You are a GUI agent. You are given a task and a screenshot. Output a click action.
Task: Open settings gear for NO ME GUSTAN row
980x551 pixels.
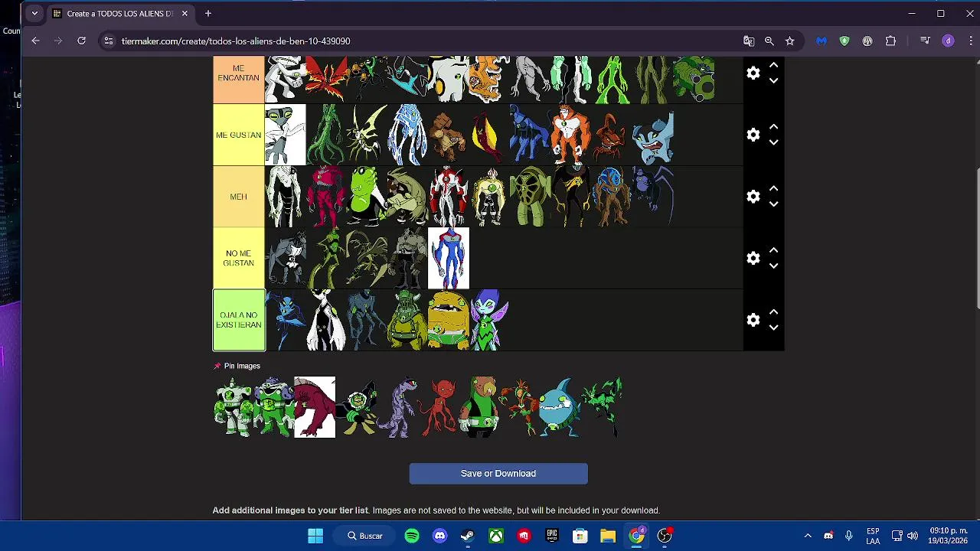tap(753, 258)
